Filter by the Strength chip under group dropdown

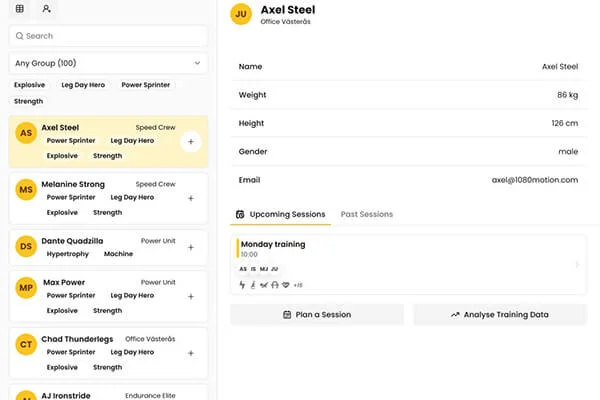click(29, 101)
